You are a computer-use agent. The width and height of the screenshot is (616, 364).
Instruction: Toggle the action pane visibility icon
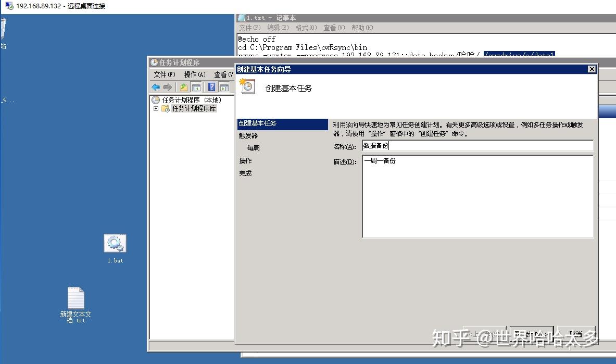point(224,87)
